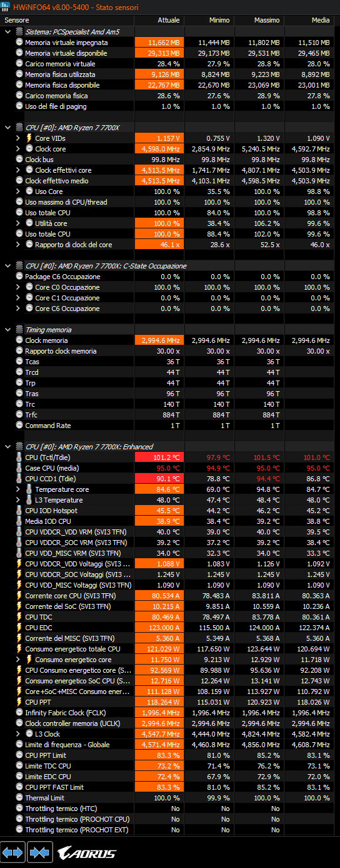Screen dimensions: 340x868
Task: Expand the Temperature core row
Action: (18, 489)
